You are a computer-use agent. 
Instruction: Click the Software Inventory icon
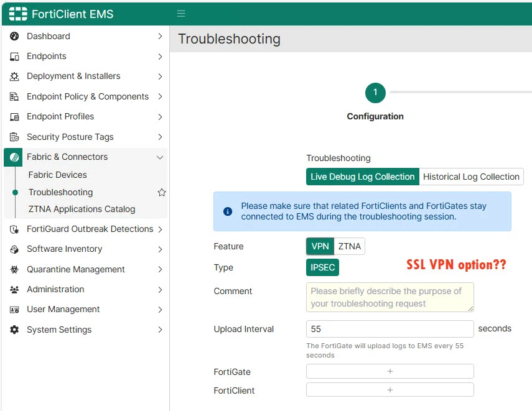point(14,249)
